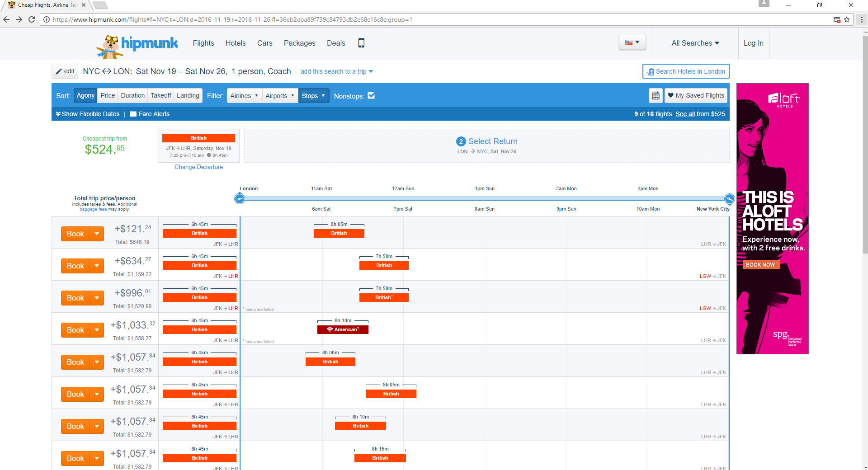868x470 pixels.
Task: Uncheck the Nonstops checkbox
Action: pos(371,96)
